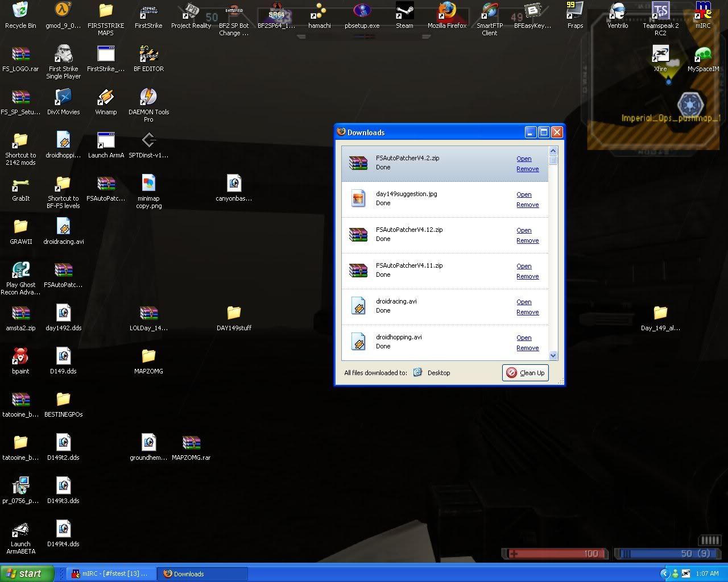728x582 pixels.
Task: Launch SmartFTP Client shortcut
Action: (x=490, y=19)
